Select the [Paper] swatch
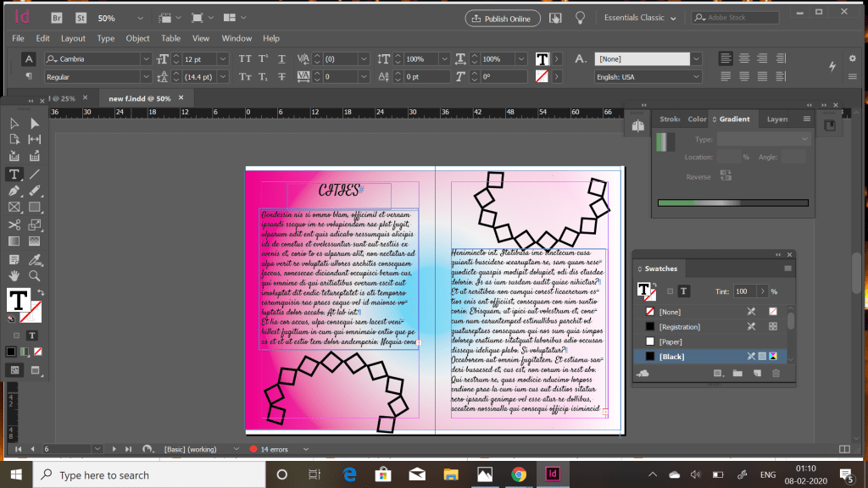This screenshot has height=488, width=868. [x=670, y=341]
